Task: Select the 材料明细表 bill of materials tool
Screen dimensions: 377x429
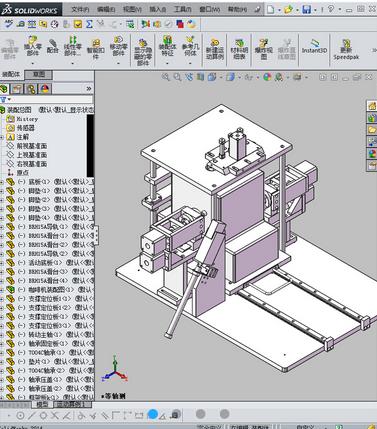Action: tap(239, 49)
